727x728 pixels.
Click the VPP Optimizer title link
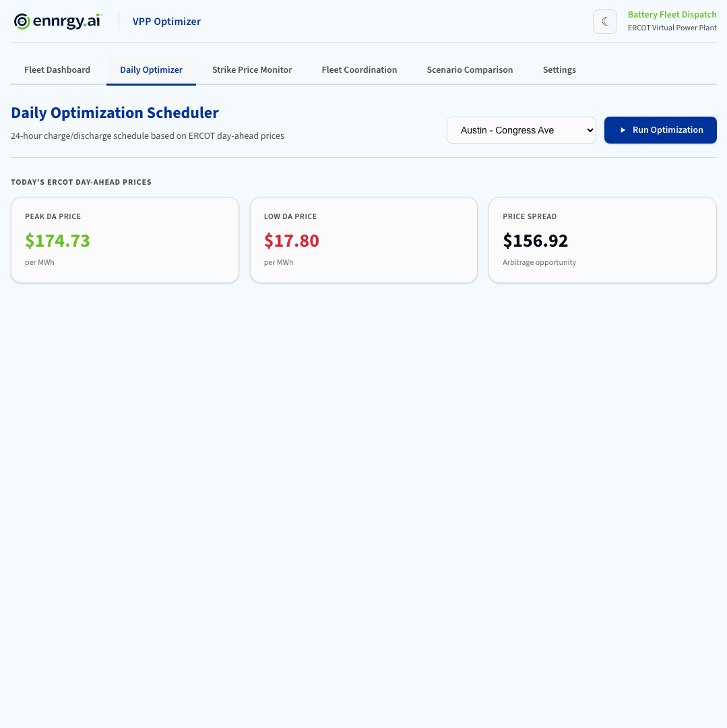pyautogui.click(x=166, y=21)
